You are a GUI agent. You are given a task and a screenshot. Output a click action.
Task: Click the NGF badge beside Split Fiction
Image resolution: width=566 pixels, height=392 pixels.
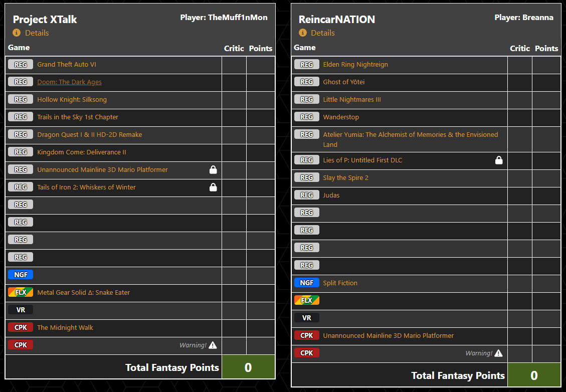click(x=306, y=283)
